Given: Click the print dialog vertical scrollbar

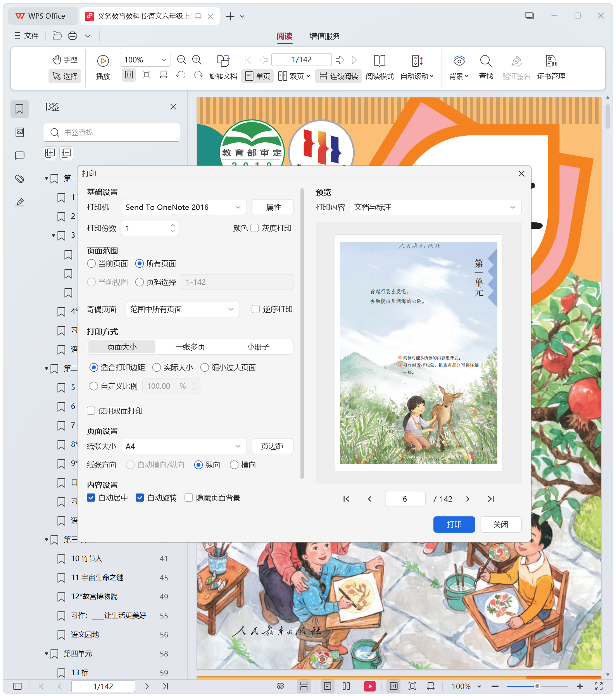Looking at the screenshot, I should pos(302,334).
